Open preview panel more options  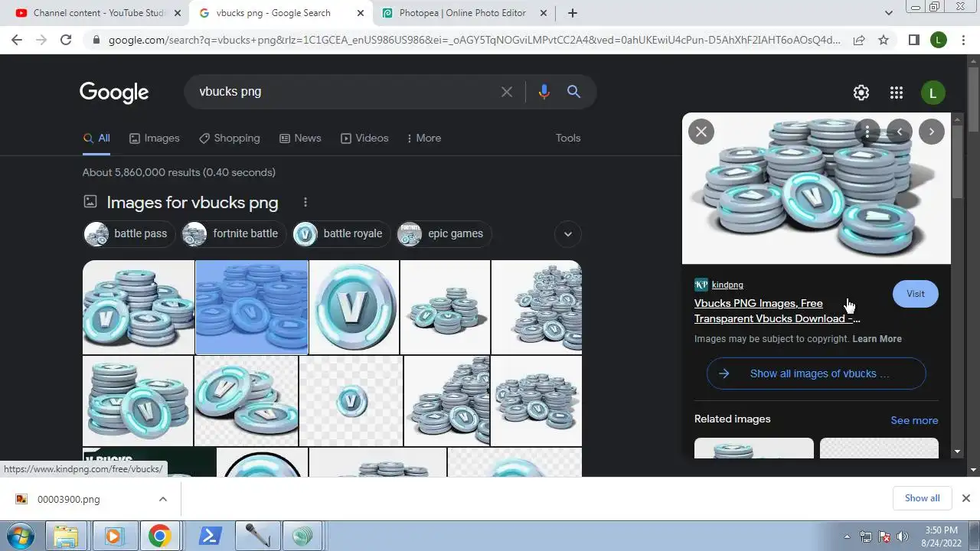(867, 132)
